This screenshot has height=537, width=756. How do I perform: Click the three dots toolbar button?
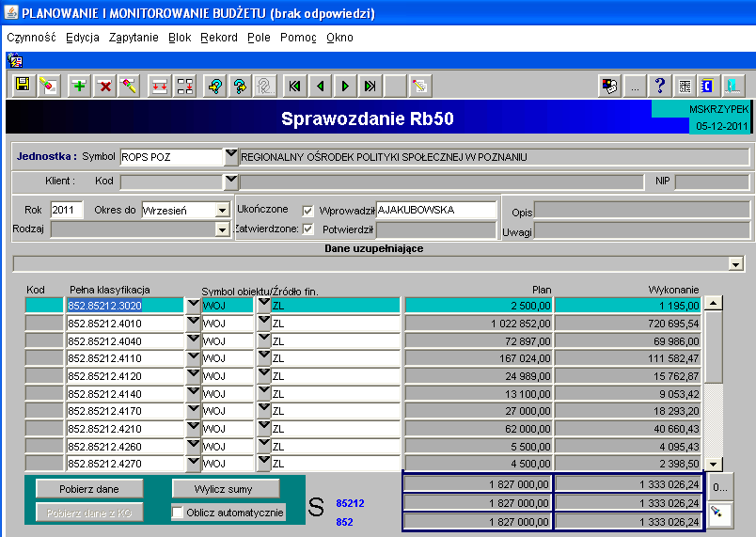click(x=635, y=86)
